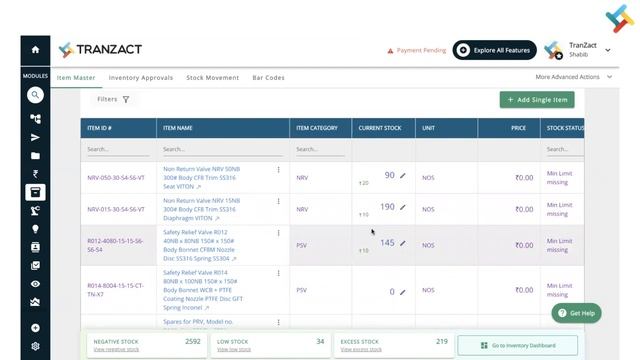The height and width of the screenshot is (360, 640).
Task: Click PSV category in R012 row
Action: point(301,246)
